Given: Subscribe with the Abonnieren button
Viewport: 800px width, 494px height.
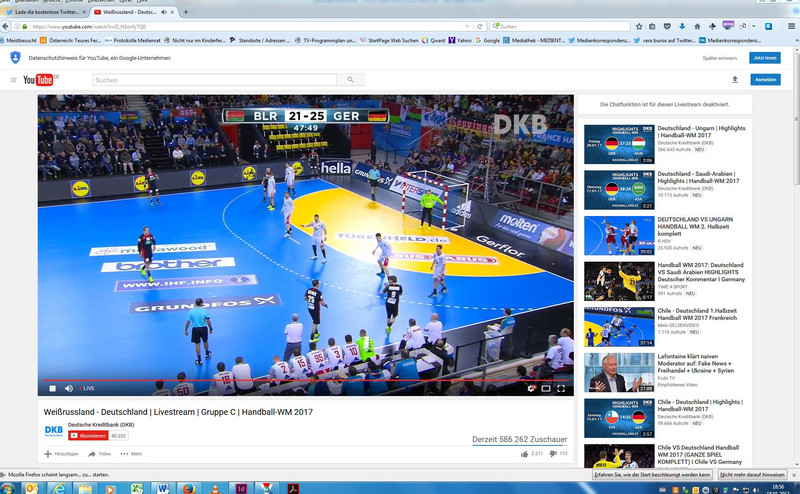Looking at the screenshot, I should tap(88, 435).
